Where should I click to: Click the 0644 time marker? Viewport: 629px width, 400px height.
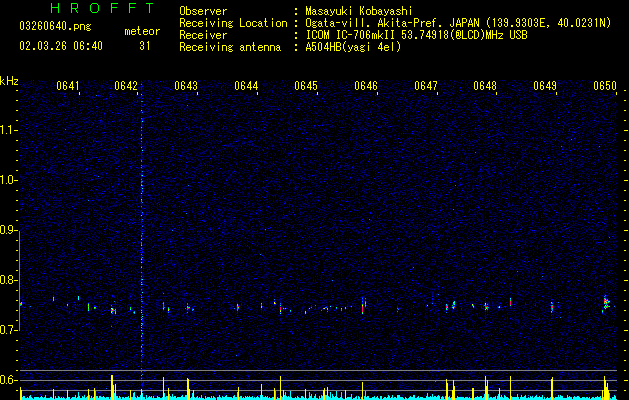(x=246, y=86)
